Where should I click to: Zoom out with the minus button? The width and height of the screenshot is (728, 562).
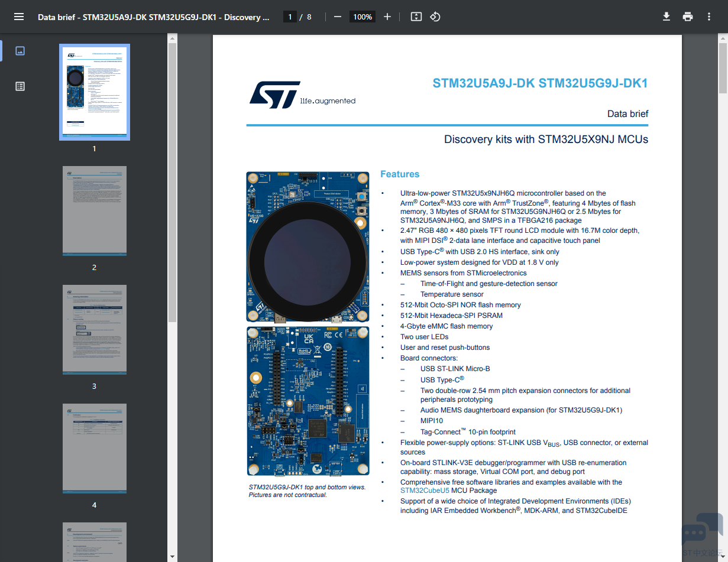click(x=338, y=17)
